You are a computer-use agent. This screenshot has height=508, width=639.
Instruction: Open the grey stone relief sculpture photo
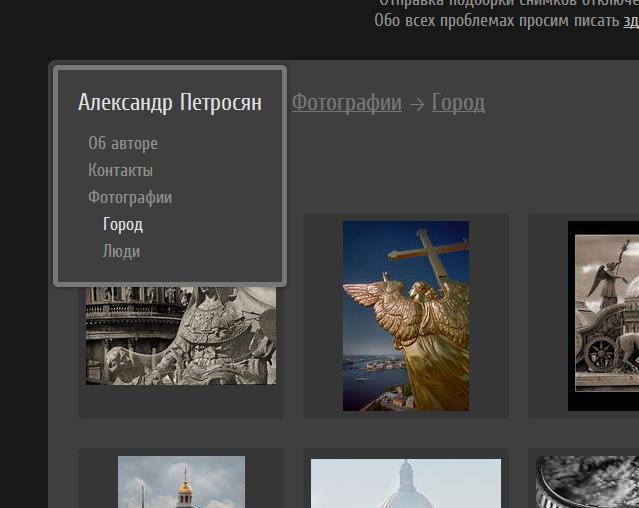pos(181,335)
